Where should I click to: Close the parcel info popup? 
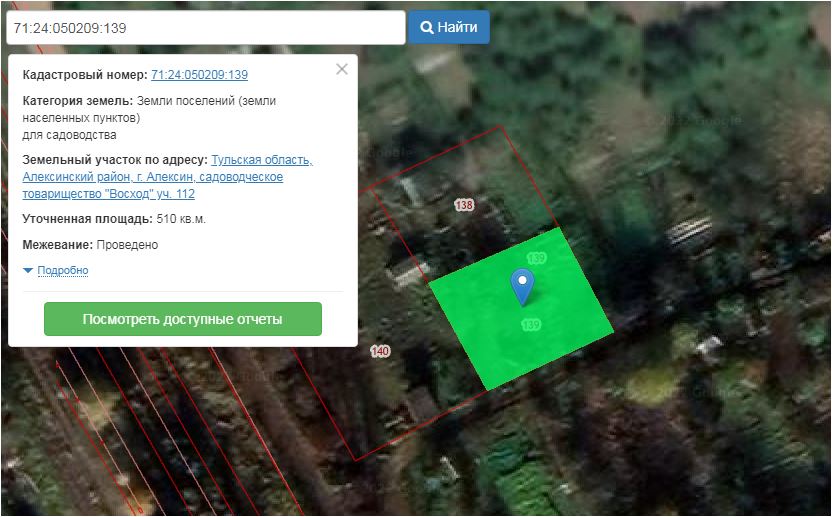(x=342, y=69)
